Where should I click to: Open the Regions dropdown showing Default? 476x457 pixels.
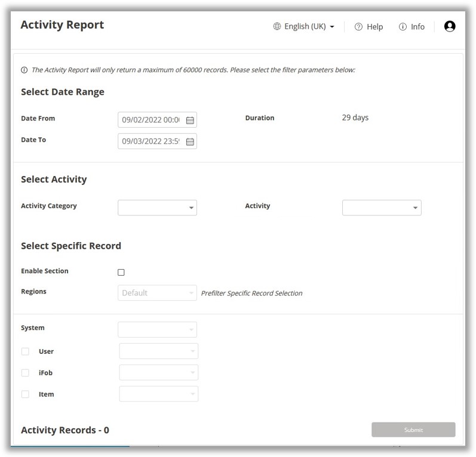click(x=157, y=293)
